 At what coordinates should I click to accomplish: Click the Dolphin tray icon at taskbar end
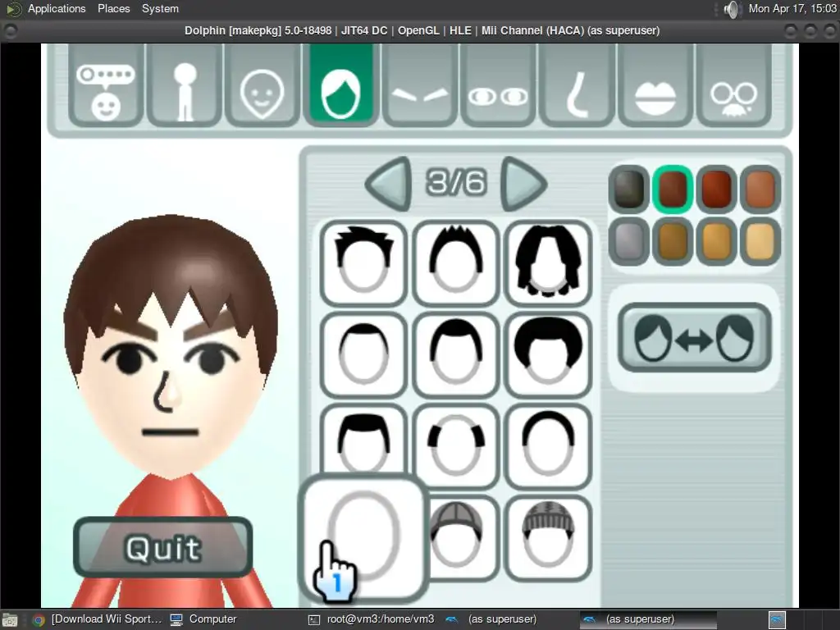(777, 620)
